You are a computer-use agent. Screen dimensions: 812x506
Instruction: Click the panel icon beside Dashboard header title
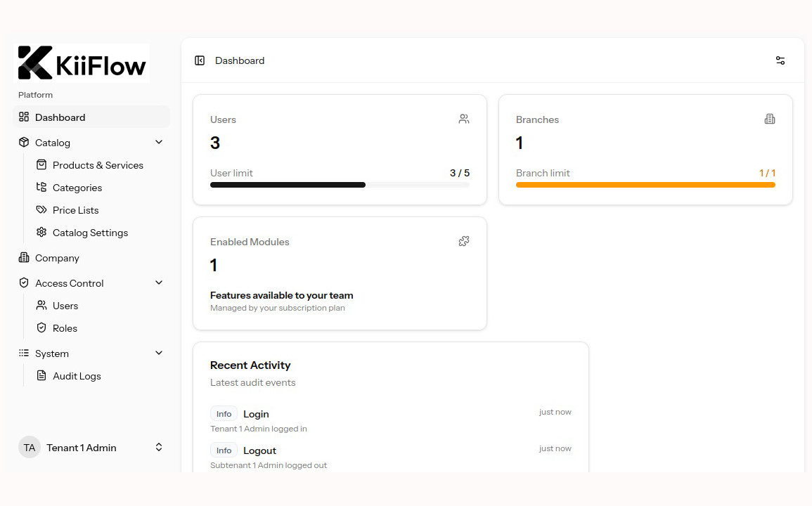pyautogui.click(x=200, y=60)
